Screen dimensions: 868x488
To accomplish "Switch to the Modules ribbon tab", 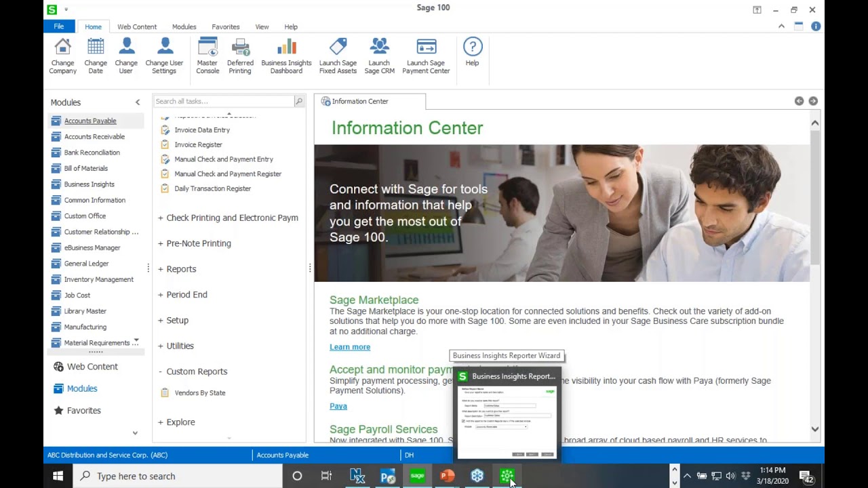I will click(x=184, y=27).
